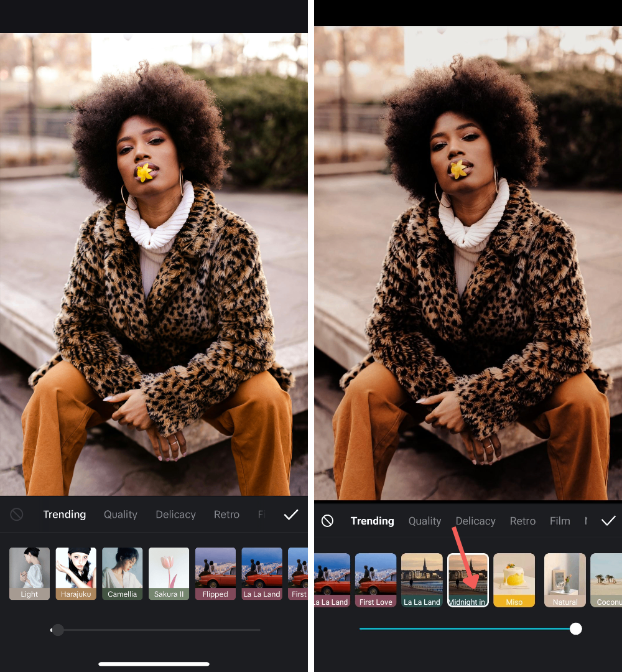This screenshot has height=672, width=622.
Task: Apply the Miso filter thumbnail
Action: tap(514, 580)
